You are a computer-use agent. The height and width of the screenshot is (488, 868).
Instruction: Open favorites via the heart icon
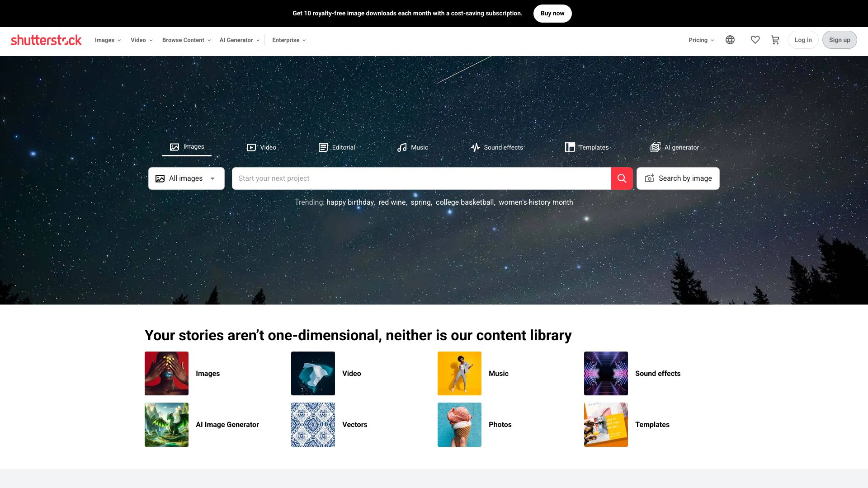tap(755, 40)
